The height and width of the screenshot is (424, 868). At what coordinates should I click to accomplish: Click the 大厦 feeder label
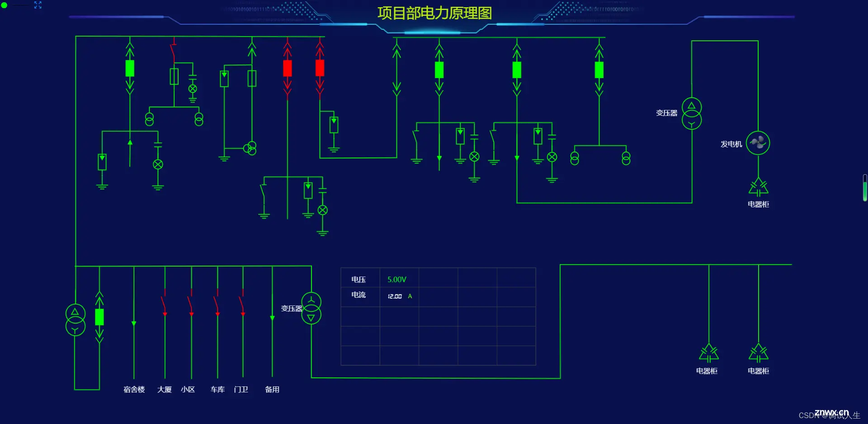pyautogui.click(x=165, y=390)
